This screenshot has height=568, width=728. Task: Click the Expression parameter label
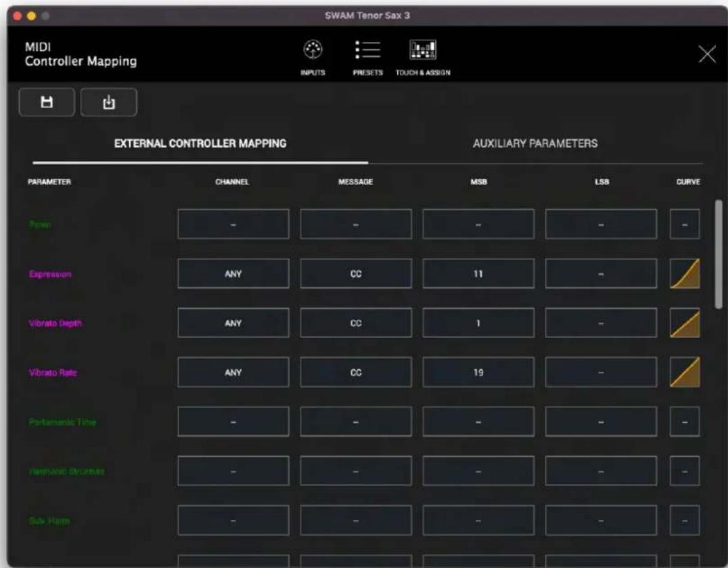coord(50,274)
